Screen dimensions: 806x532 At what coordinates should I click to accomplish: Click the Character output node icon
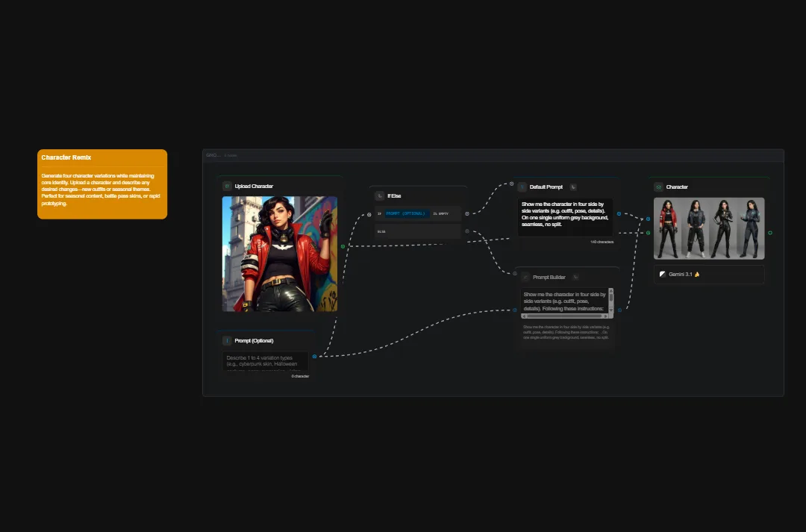click(658, 187)
